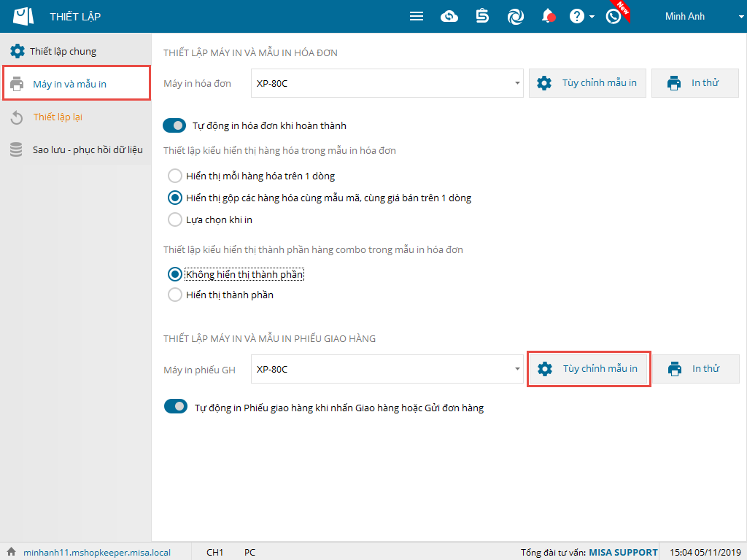Select Lựa chọn khi in radio option

pos(175,219)
